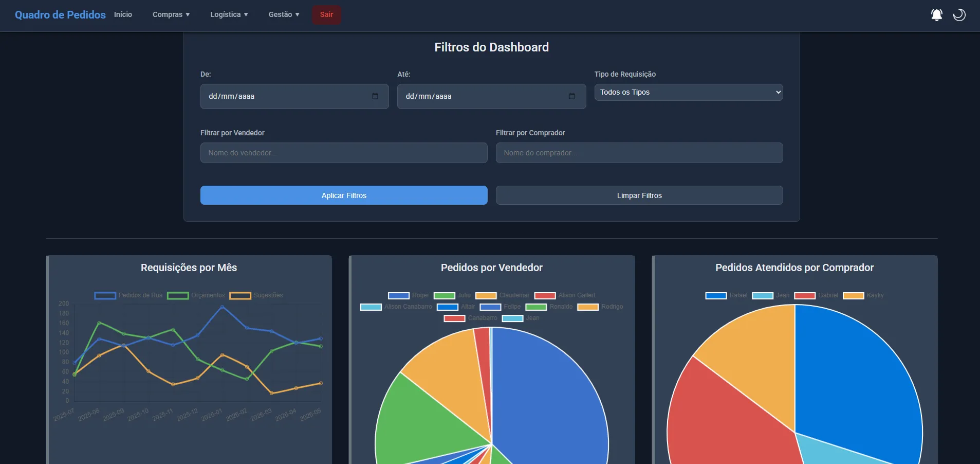Toggle the Pedidos de Rua series legend
This screenshot has width=980, height=464.
pos(128,295)
